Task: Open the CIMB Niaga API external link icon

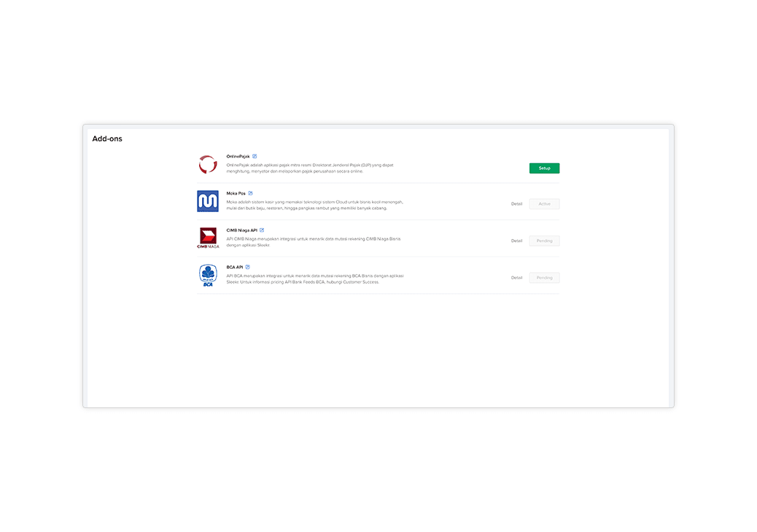Action: pyautogui.click(x=262, y=230)
